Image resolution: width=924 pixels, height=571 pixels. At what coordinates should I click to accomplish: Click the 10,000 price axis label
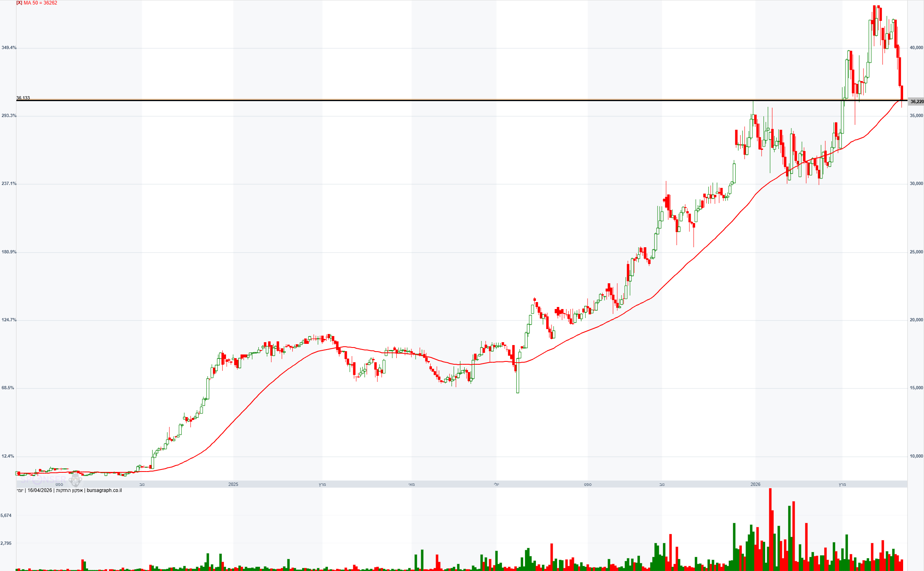pos(916,456)
